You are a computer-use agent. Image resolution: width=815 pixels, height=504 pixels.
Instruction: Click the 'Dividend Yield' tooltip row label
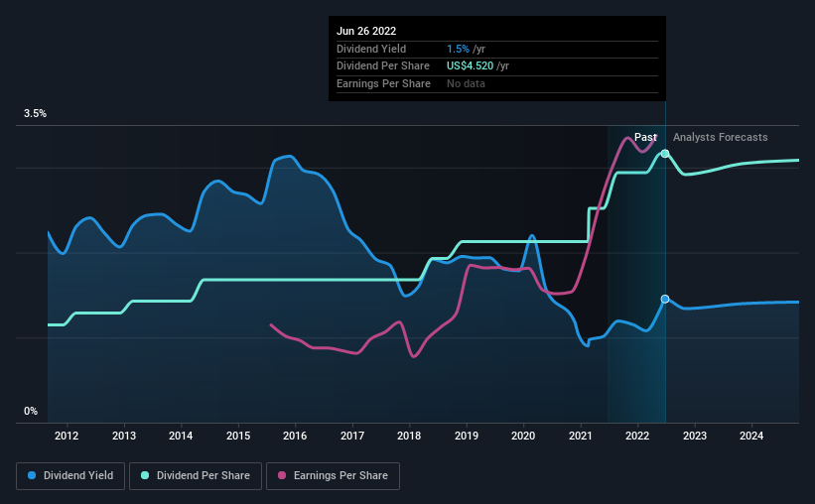click(x=371, y=49)
